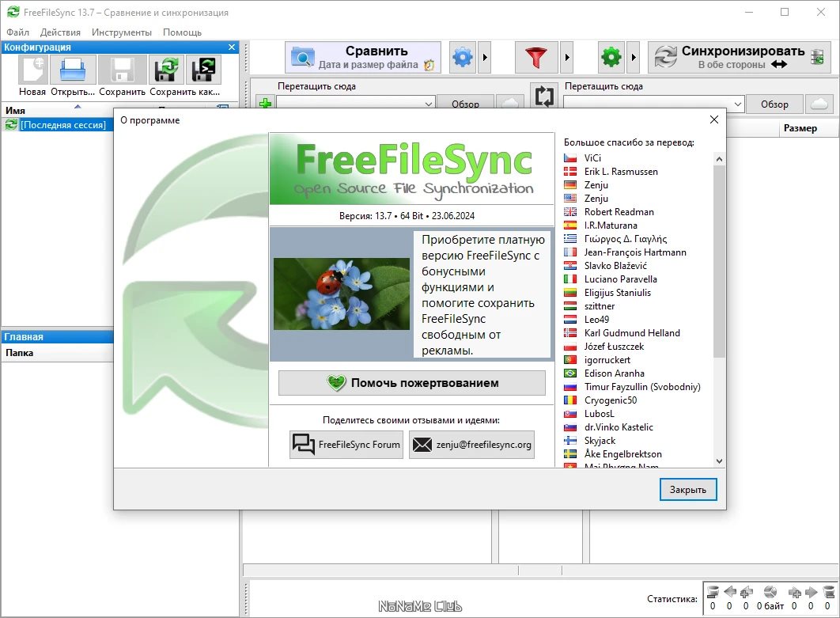840x618 pixels.
Task: Open the right folder path dropdown
Action: 738,104
